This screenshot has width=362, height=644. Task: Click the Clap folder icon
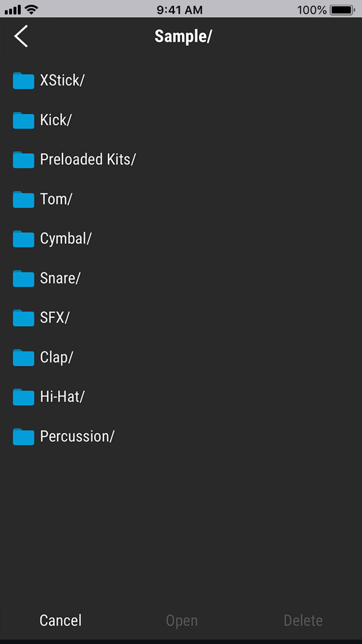pyautogui.click(x=23, y=358)
